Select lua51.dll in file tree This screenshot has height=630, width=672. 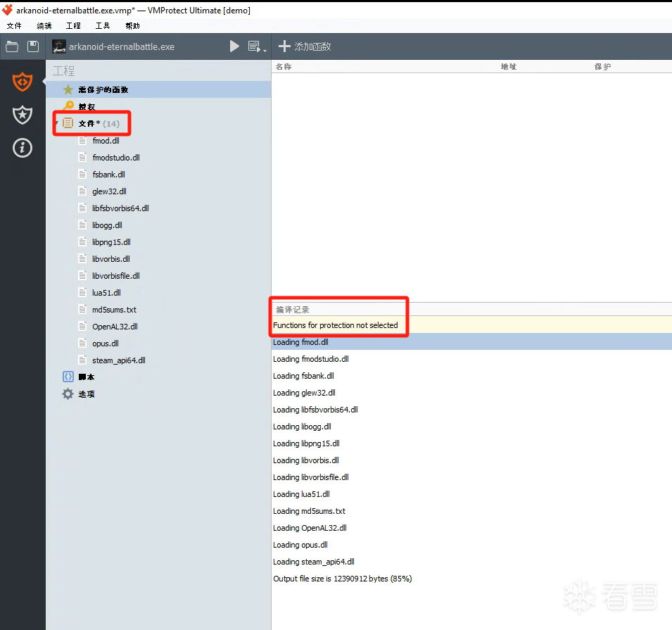[x=107, y=293]
